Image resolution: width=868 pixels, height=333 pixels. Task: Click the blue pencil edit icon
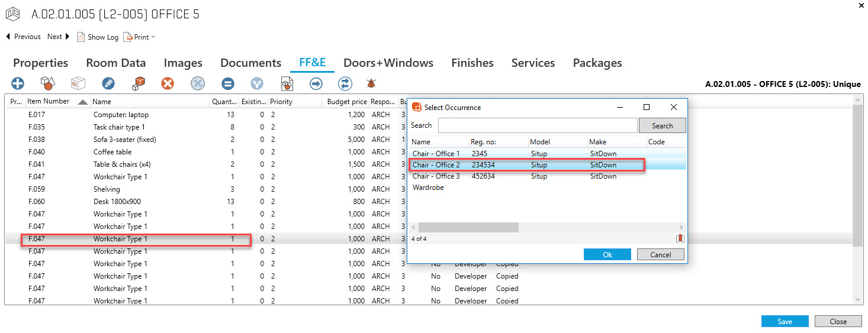(108, 83)
